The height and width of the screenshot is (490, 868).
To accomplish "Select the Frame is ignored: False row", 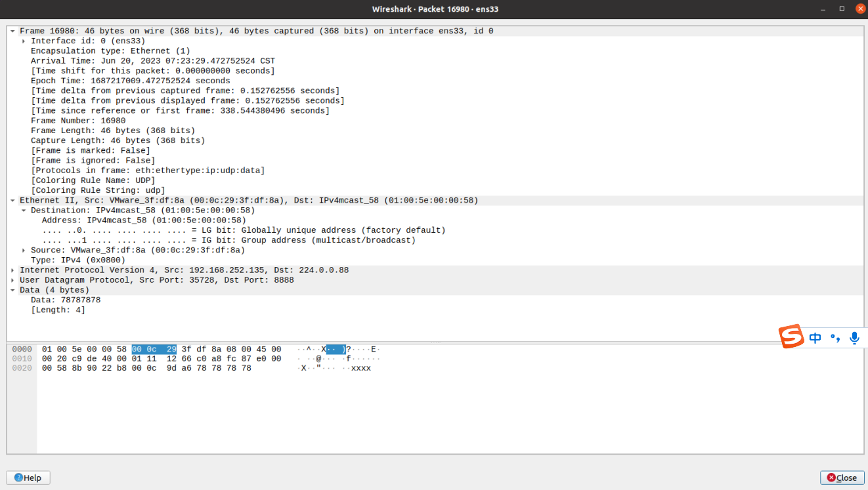I will 436,160.
